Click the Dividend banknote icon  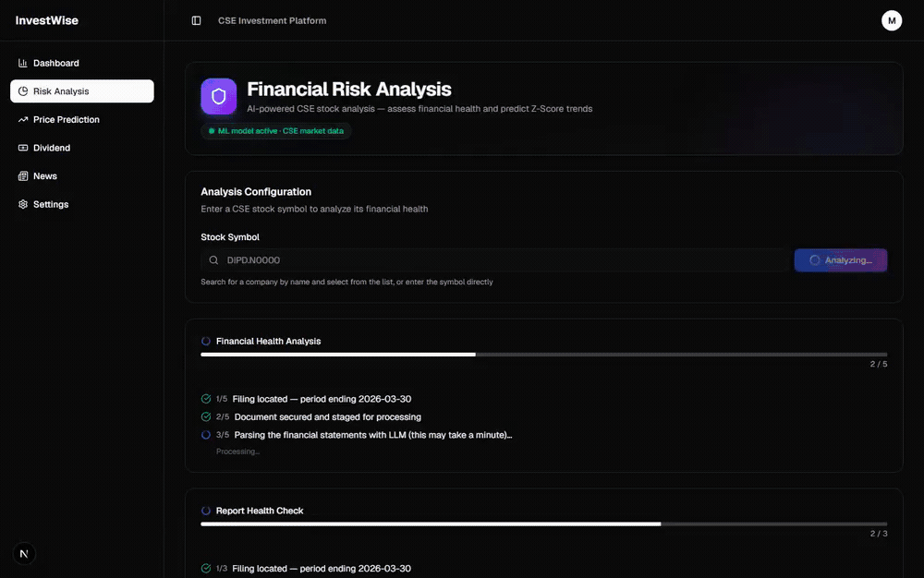click(x=23, y=148)
